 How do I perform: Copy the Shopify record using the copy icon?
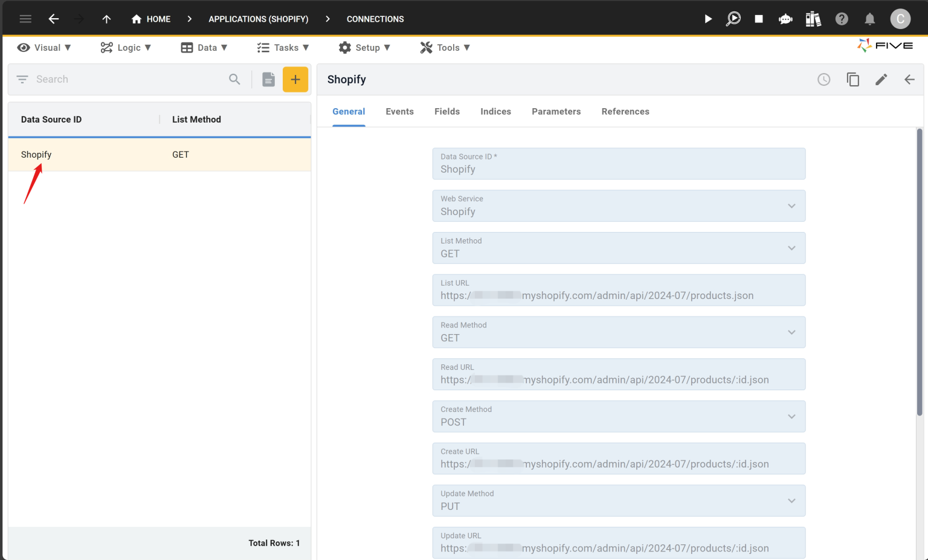coord(852,79)
